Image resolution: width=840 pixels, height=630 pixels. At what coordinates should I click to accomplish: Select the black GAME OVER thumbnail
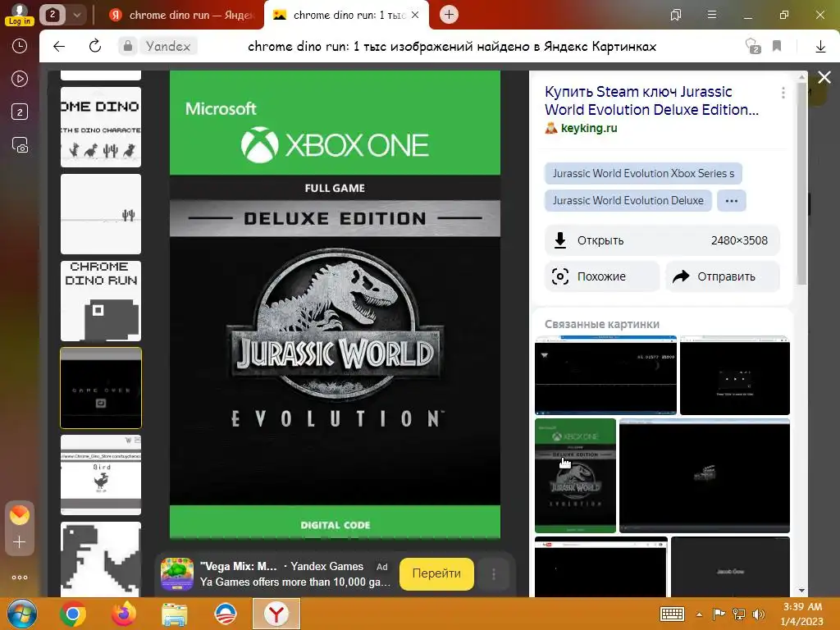[x=101, y=388]
